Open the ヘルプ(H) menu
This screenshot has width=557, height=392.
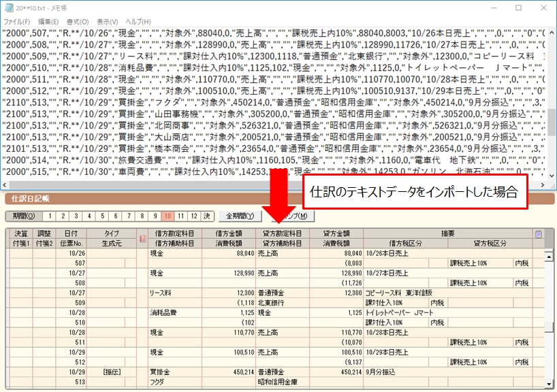(138, 22)
